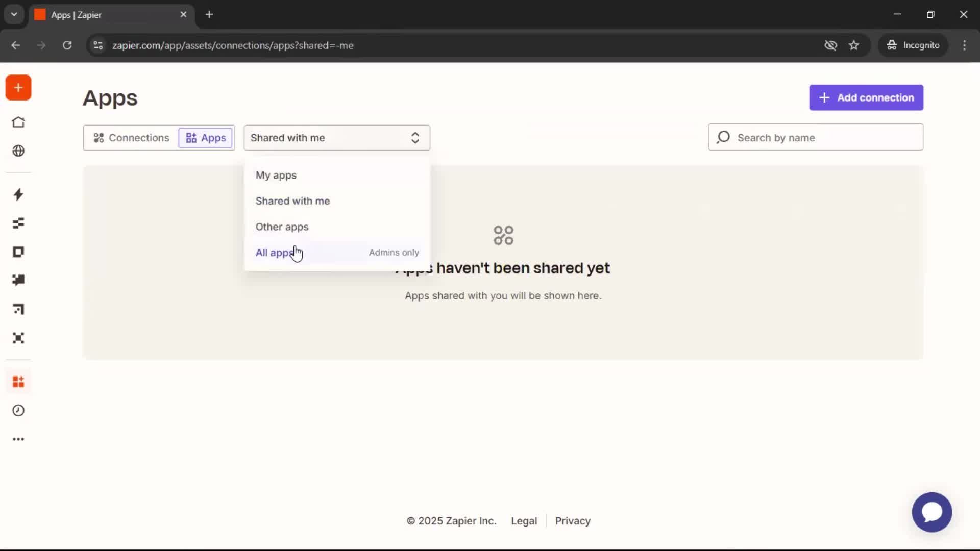
Task: Select the Apps view toggle
Action: click(206, 138)
